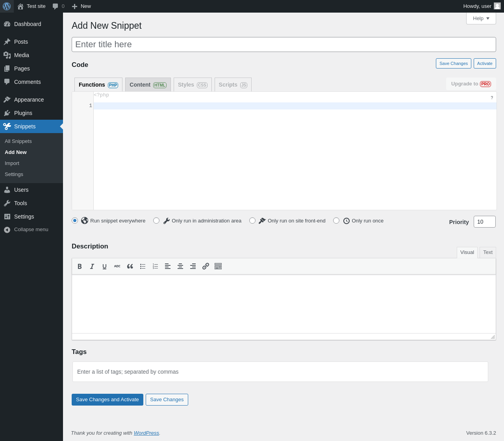Click the top Activate button
The width and height of the screenshot is (504, 441).
[485, 63]
